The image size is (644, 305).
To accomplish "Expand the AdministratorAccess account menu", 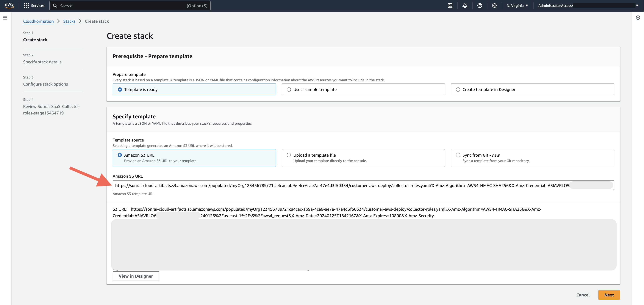I will [588, 5].
